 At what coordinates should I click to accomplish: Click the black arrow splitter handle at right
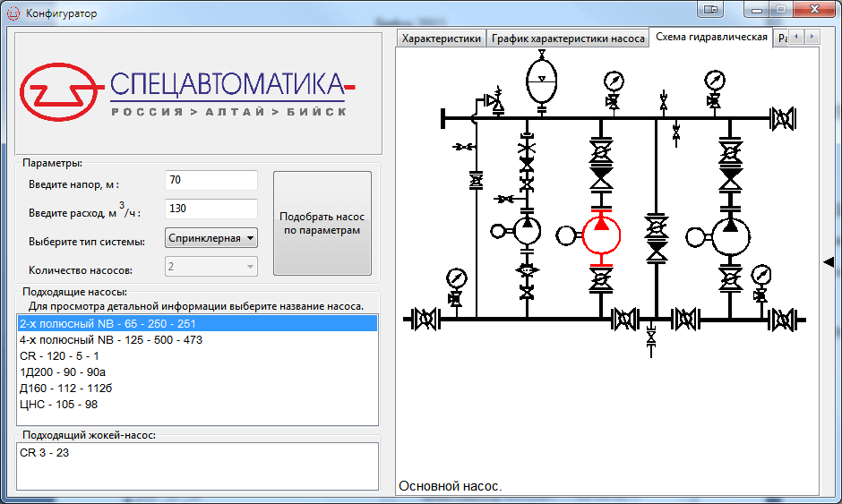pyautogui.click(x=829, y=262)
